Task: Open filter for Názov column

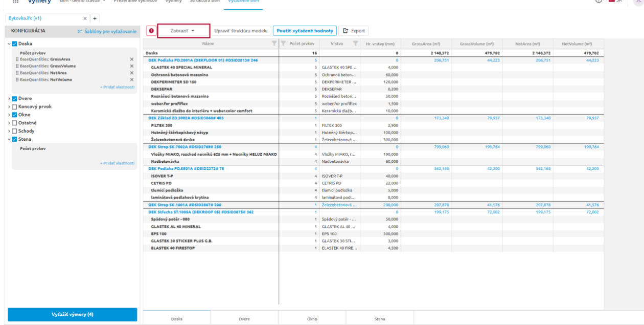Action: tap(274, 45)
